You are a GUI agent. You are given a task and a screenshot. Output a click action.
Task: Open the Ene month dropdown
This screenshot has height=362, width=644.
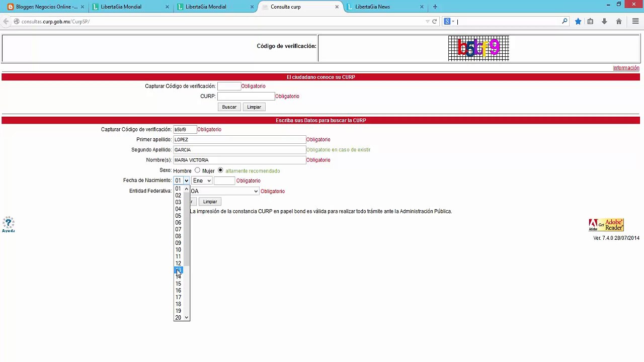202,180
